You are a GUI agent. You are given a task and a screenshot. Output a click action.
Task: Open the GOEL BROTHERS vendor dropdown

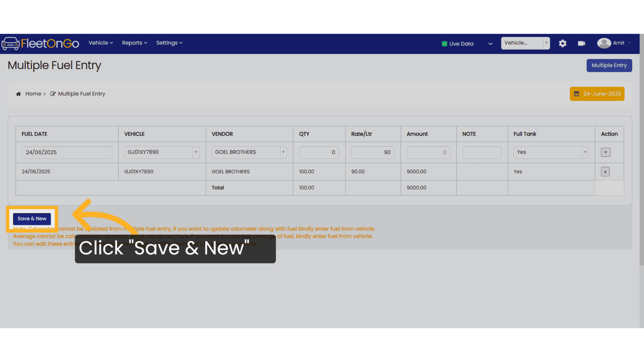(x=249, y=152)
